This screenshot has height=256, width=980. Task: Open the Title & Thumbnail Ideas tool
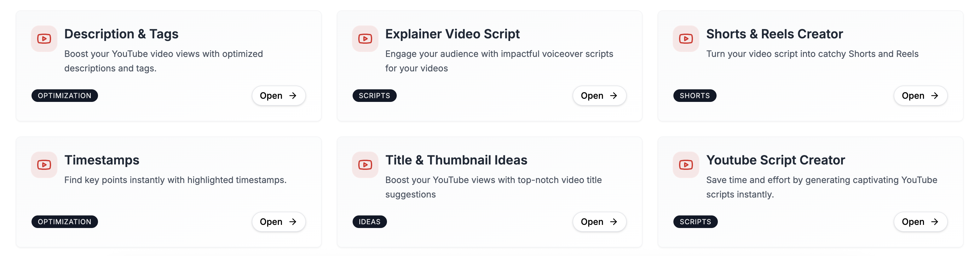599,222
